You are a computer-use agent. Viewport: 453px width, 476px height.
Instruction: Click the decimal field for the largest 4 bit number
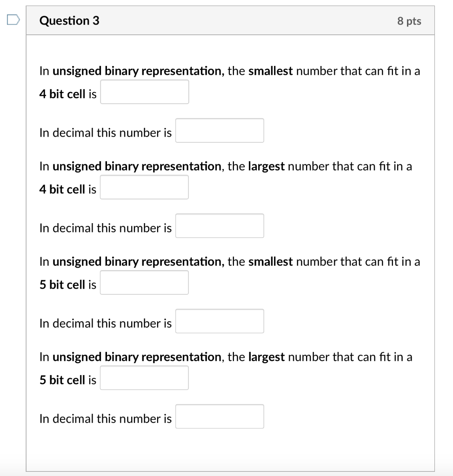click(220, 225)
